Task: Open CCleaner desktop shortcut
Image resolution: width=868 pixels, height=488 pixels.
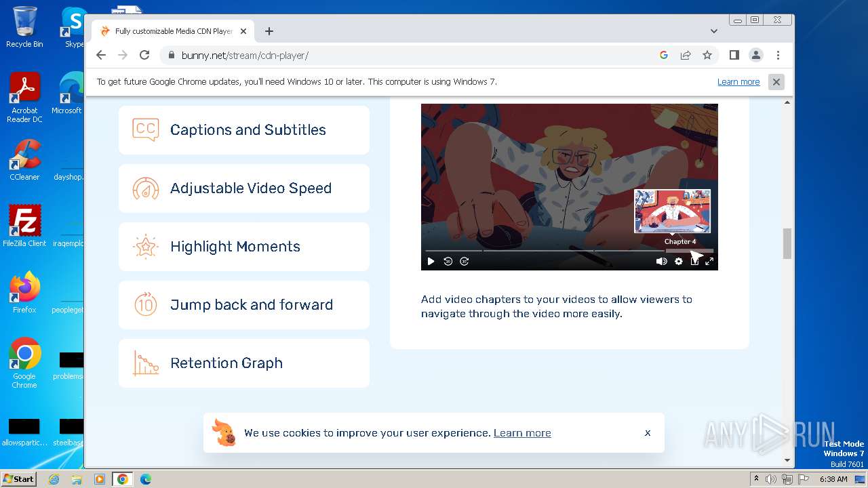Action: pyautogui.click(x=24, y=160)
